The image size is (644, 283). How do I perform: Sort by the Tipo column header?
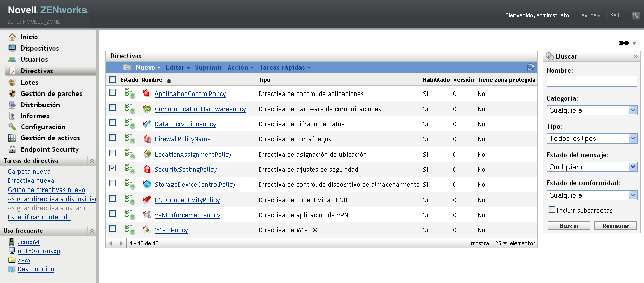(x=264, y=80)
